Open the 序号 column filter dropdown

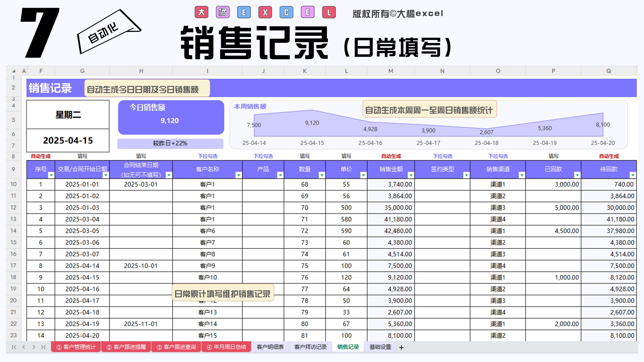(51, 175)
